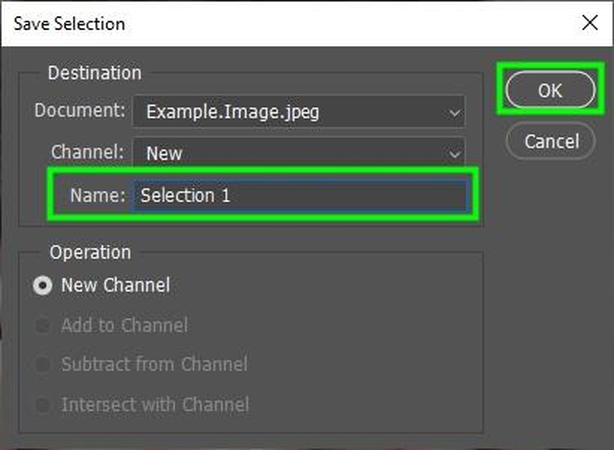Click the Operation group heading
The height and width of the screenshot is (450, 614).
click(90, 252)
